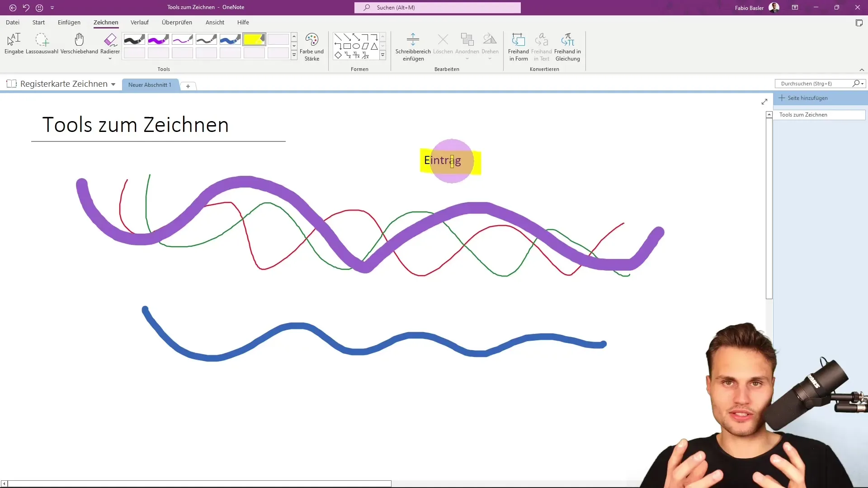Viewport: 868px width, 488px height.
Task: Open the Hilfe tab
Action: (x=243, y=22)
